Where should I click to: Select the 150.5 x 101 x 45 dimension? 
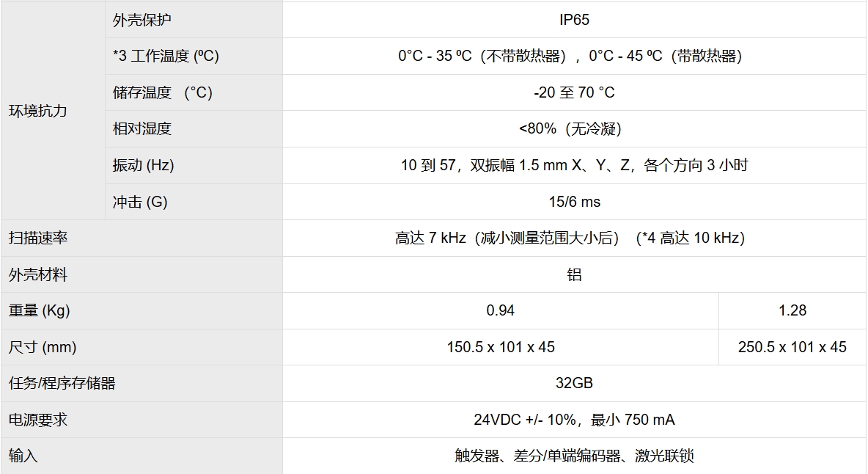coord(501,347)
